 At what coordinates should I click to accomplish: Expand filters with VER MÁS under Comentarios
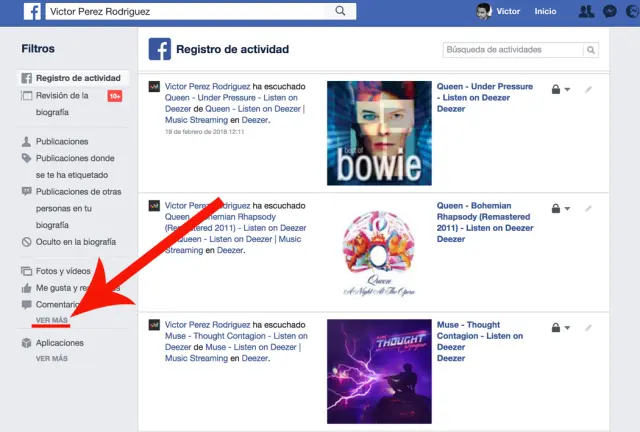coord(52,320)
